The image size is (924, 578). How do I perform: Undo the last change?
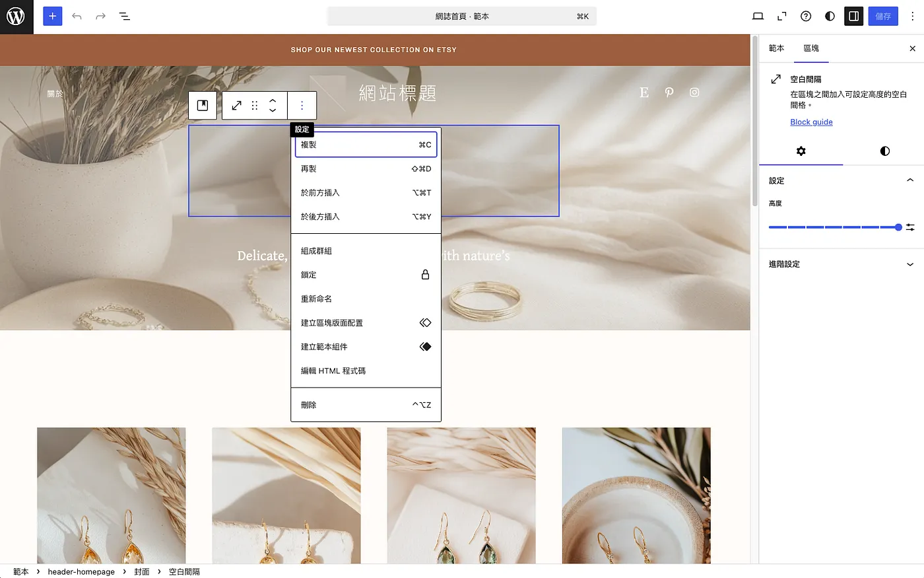(x=77, y=17)
